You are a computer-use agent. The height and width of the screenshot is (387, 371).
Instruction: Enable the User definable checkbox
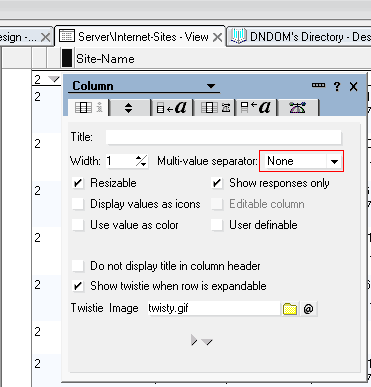(217, 225)
